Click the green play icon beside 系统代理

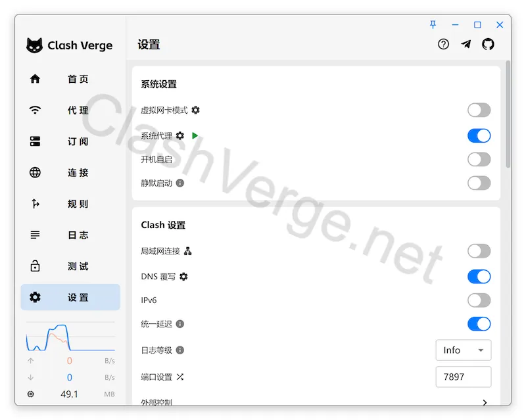pyautogui.click(x=195, y=135)
